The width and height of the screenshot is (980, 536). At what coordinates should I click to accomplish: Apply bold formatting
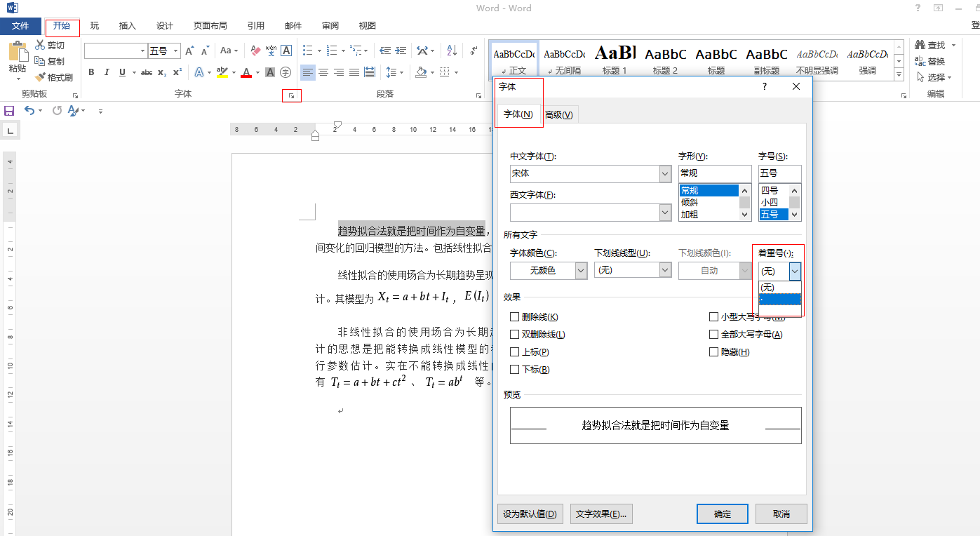[91, 72]
